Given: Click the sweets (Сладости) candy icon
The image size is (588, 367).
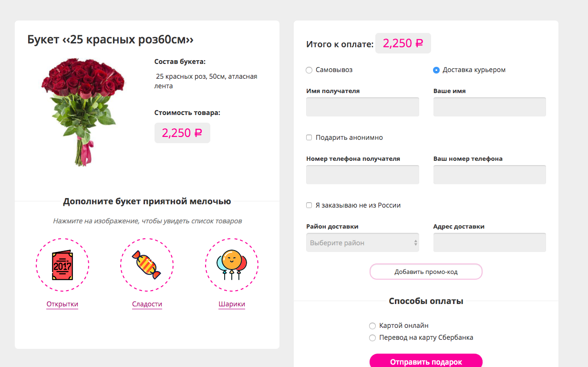Looking at the screenshot, I should tap(147, 264).
